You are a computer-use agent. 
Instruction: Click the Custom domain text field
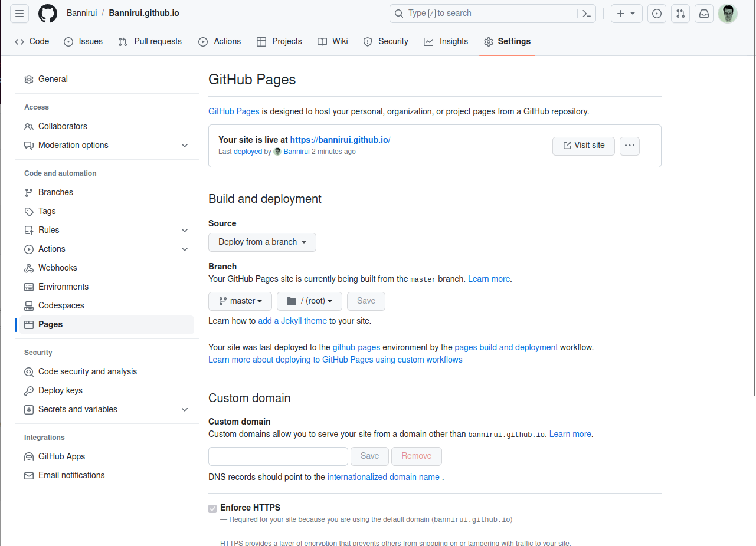(x=278, y=456)
